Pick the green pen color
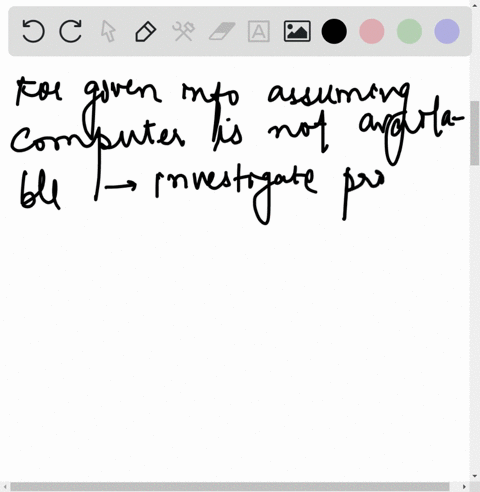480x492 pixels. (409, 31)
